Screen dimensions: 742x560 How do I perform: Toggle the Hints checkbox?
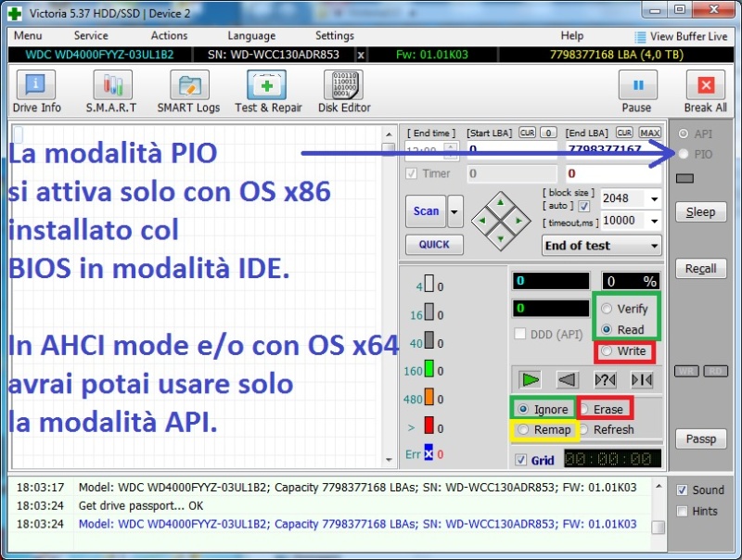pyautogui.click(x=682, y=511)
